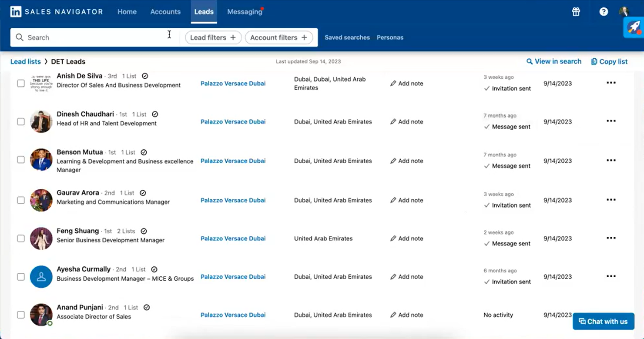Click saved badge icon beside Anish De Silva
Viewport: 644px width, 339px height.
[145, 76]
